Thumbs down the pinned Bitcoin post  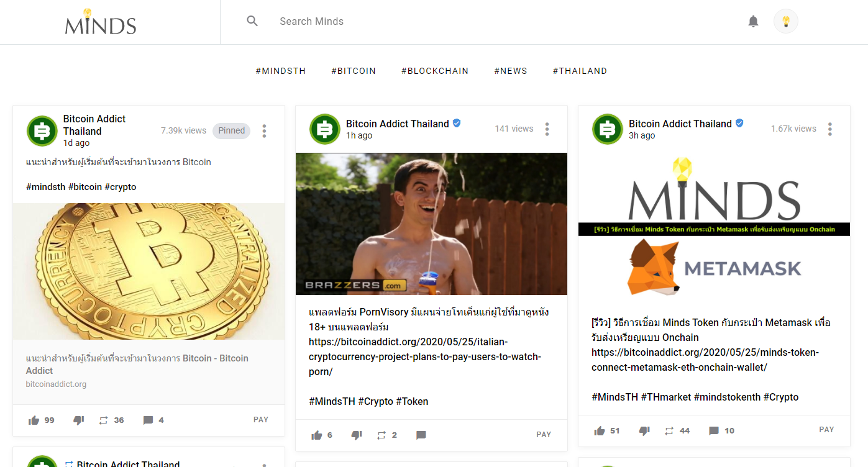(x=78, y=420)
